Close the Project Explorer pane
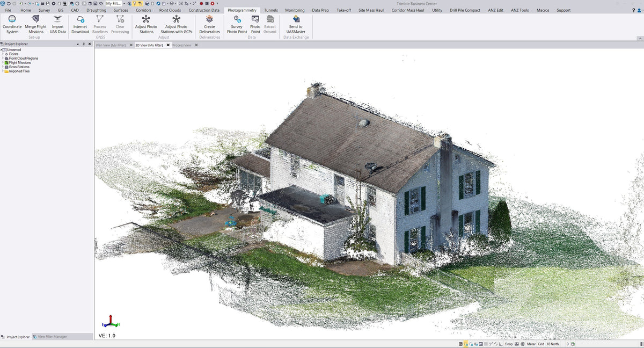This screenshot has width=644, height=348. pos(90,44)
